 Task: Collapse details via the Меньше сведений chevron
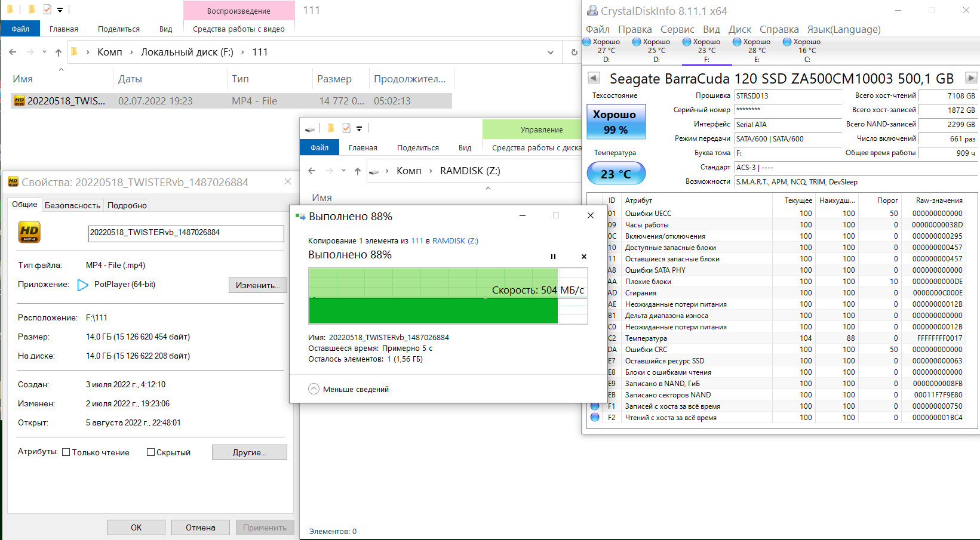[314, 389]
